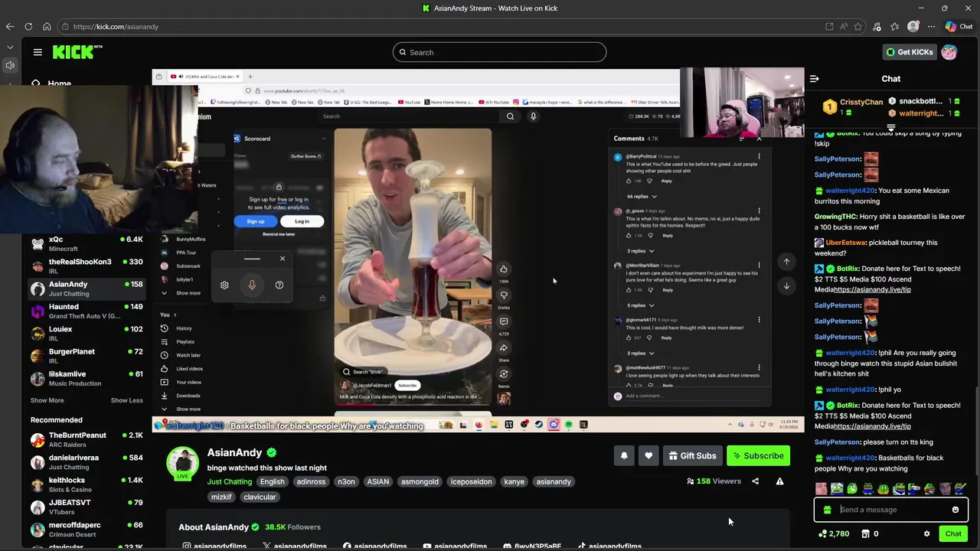The image size is (980, 551).
Task: Go back in the browser
Action: (10, 26)
